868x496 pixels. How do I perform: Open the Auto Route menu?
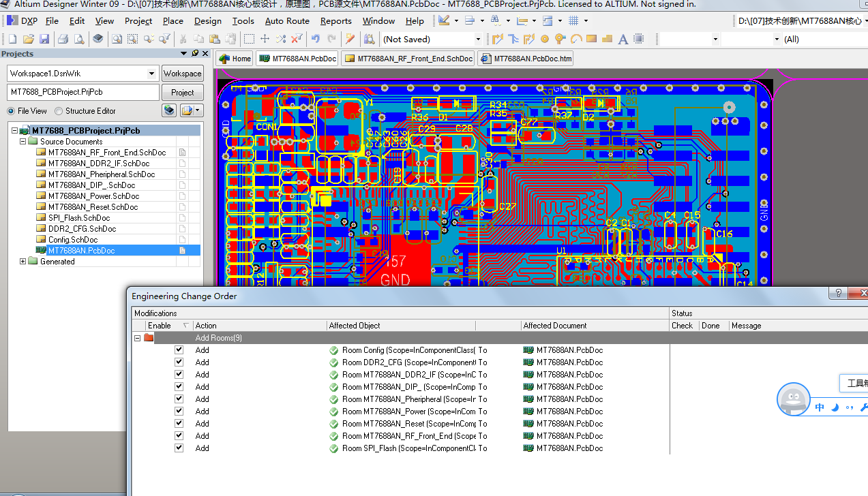point(287,20)
